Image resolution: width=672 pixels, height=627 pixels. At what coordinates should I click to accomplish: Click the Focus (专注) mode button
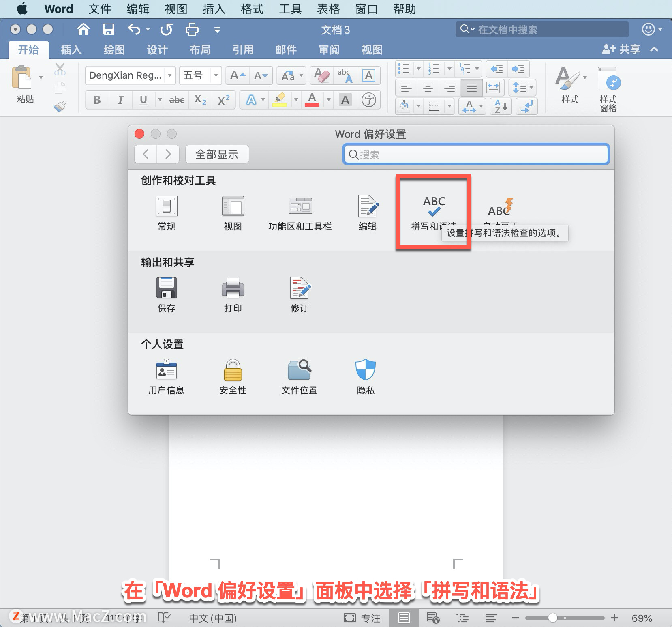tap(362, 618)
